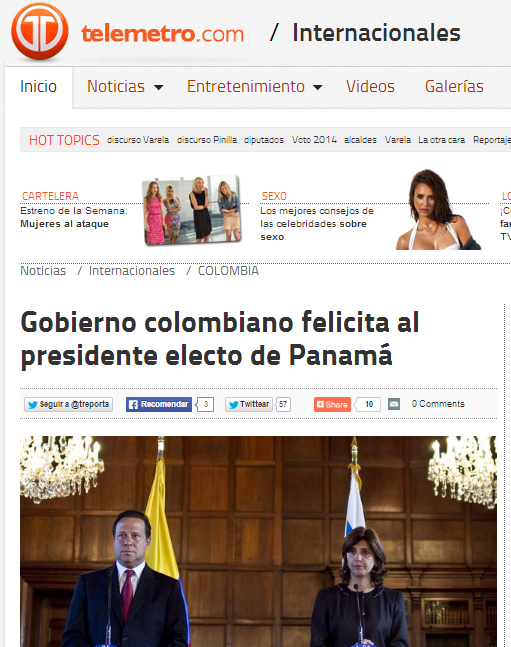Open the Mujeres al ataque movie thumbnail
511x647 pixels.
pyautogui.click(x=192, y=210)
